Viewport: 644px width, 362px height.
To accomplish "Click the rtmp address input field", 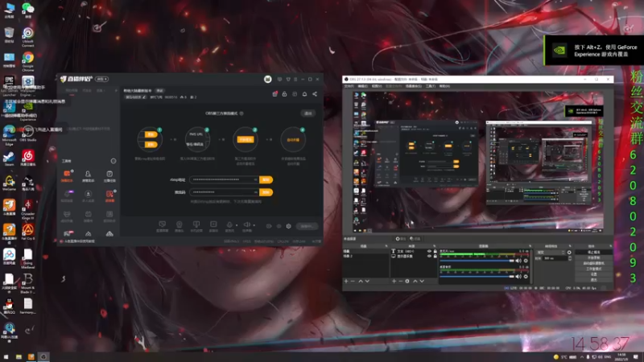I will coord(225,179).
